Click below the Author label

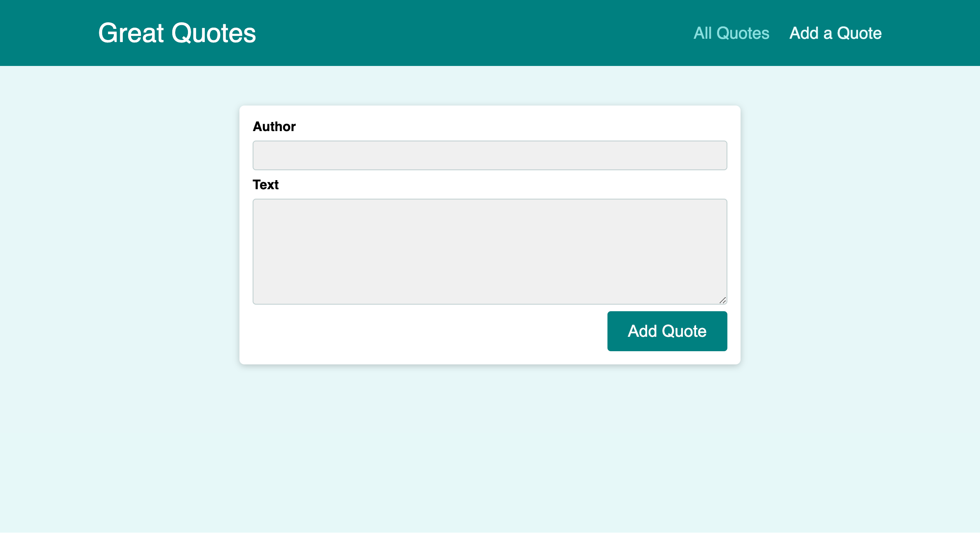point(490,155)
